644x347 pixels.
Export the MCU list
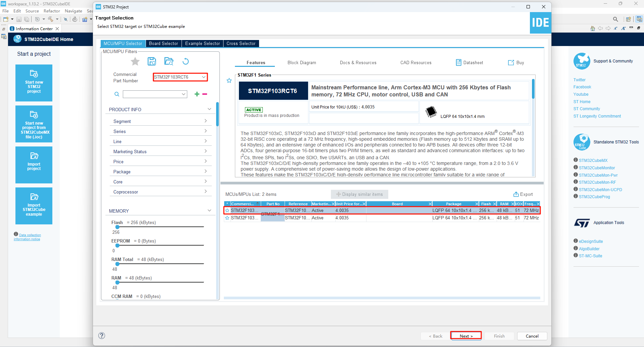523,194
